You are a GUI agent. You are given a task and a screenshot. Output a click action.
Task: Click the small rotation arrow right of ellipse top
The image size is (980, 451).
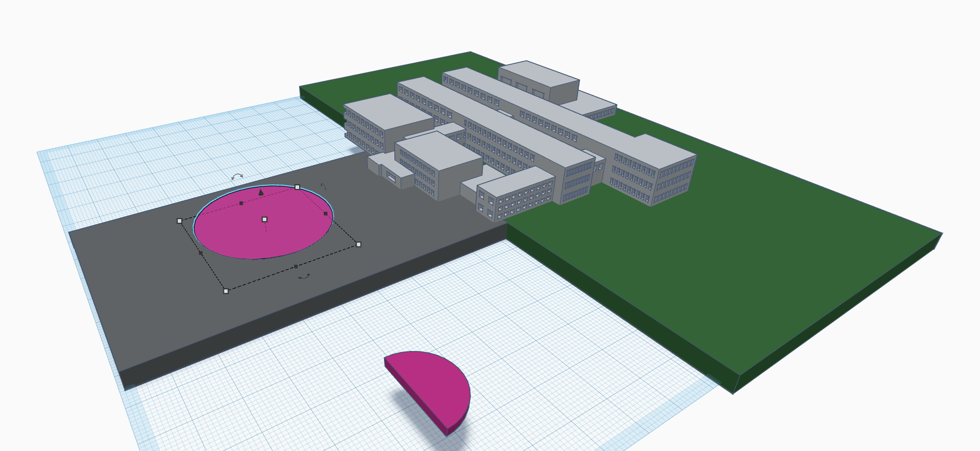coord(323,186)
